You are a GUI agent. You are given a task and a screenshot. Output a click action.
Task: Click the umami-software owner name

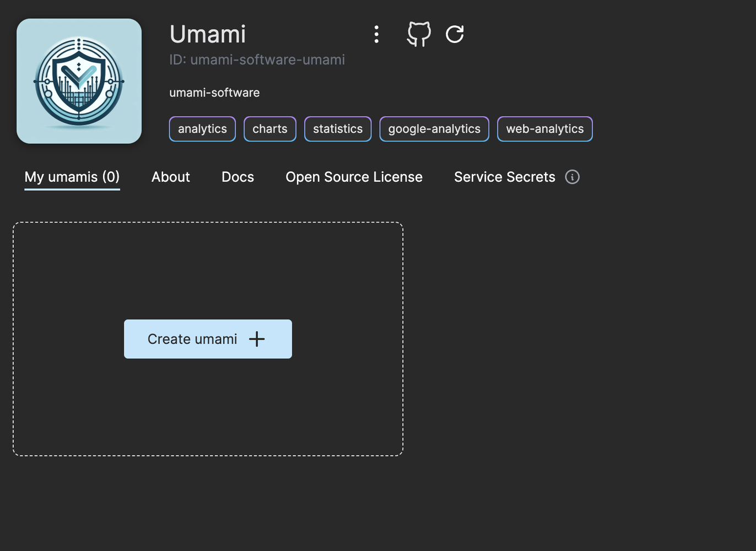pyautogui.click(x=214, y=93)
